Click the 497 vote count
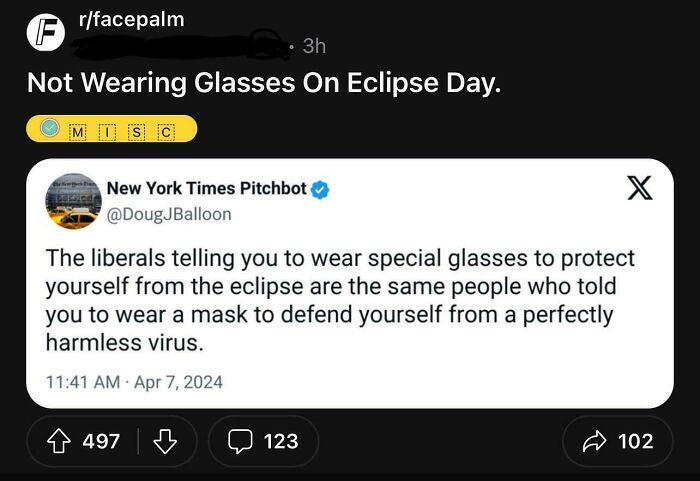 click(101, 441)
